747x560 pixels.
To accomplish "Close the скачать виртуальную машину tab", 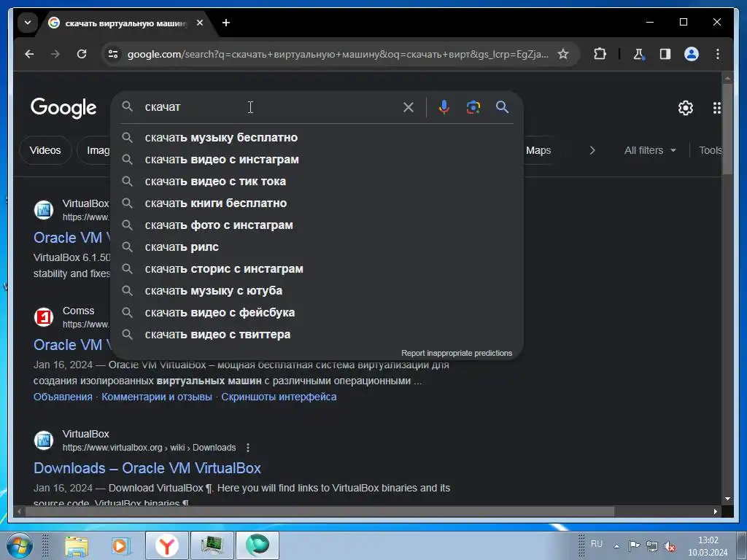I will 200,23.
